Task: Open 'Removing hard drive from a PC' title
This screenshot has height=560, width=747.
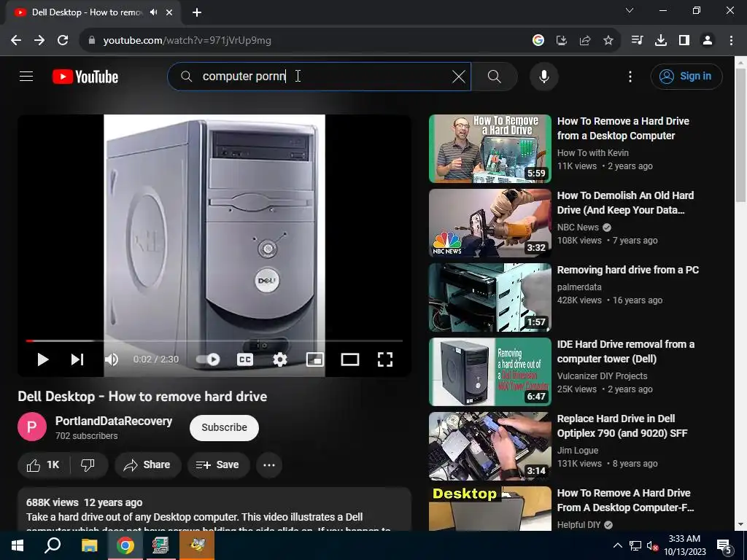Action: pyautogui.click(x=628, y=270)
